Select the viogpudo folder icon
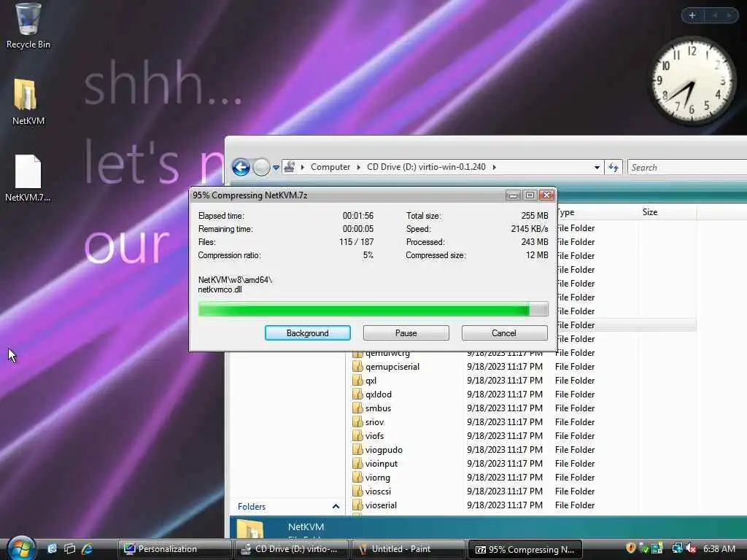 tap(357, 449)
